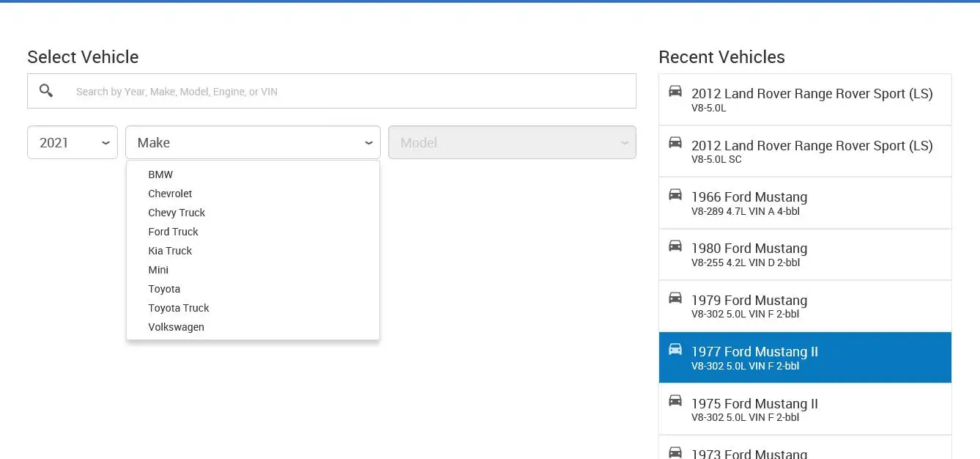Select Toyota Truck make option

click(253, 308)
